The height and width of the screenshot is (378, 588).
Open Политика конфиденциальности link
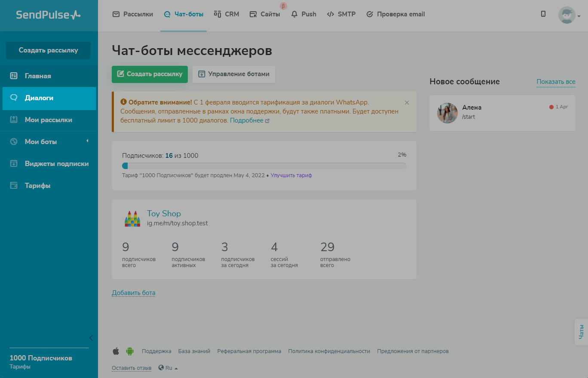pyautogui.click(x=329, y=351)
